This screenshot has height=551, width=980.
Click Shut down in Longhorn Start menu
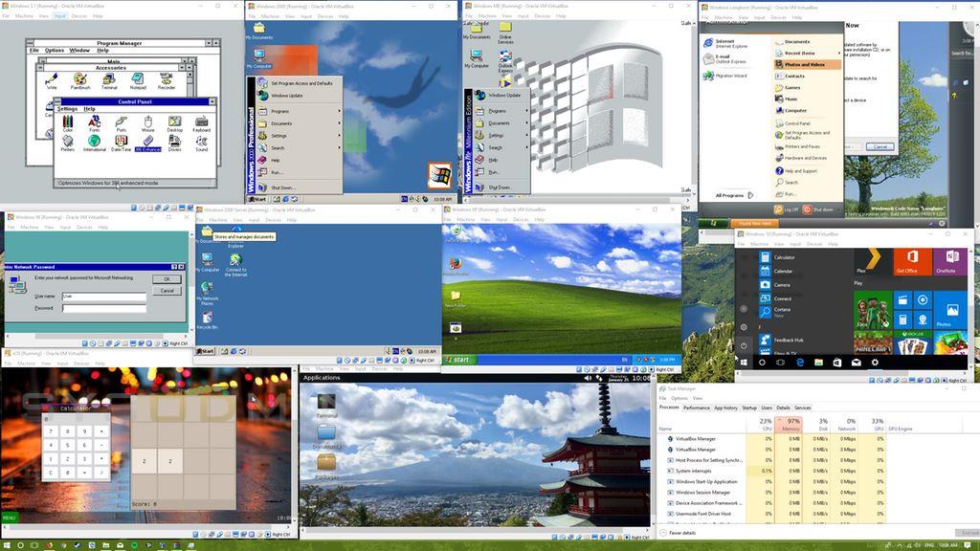point(819,209)
